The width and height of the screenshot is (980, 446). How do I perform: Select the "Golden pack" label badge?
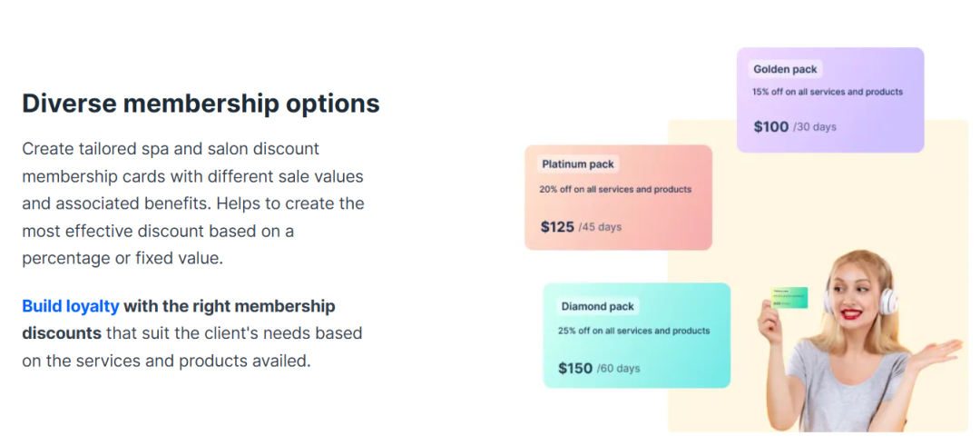click(x=785, y=69)
